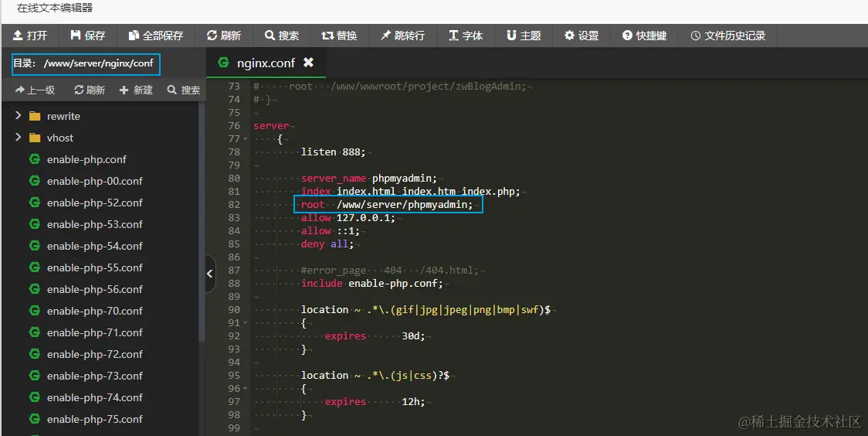Click line 76 'server' keyword
This screenshot has height=436, width=868.
pyautogui.click(x=271, y=126)
